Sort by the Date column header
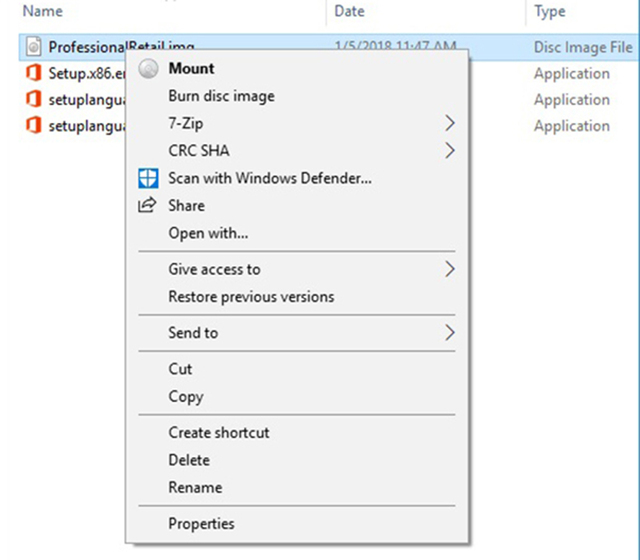The height and width of the screenshot is (560, 640). [349, 11]
